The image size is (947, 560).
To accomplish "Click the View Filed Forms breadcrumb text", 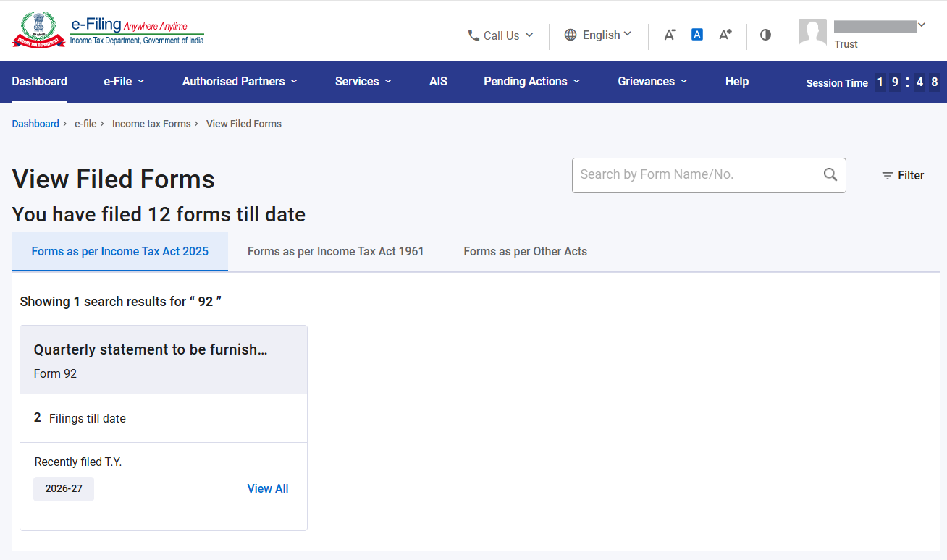I will [244, 124].
